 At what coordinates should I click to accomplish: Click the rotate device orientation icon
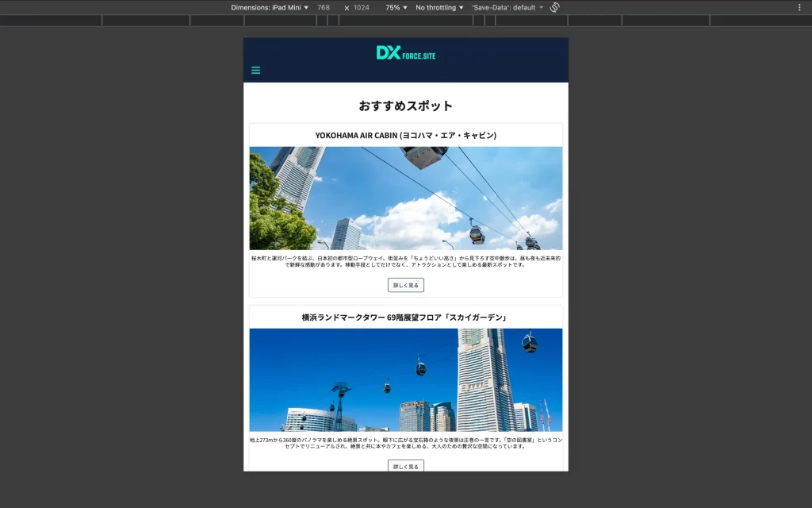click(x=555, y=7)
